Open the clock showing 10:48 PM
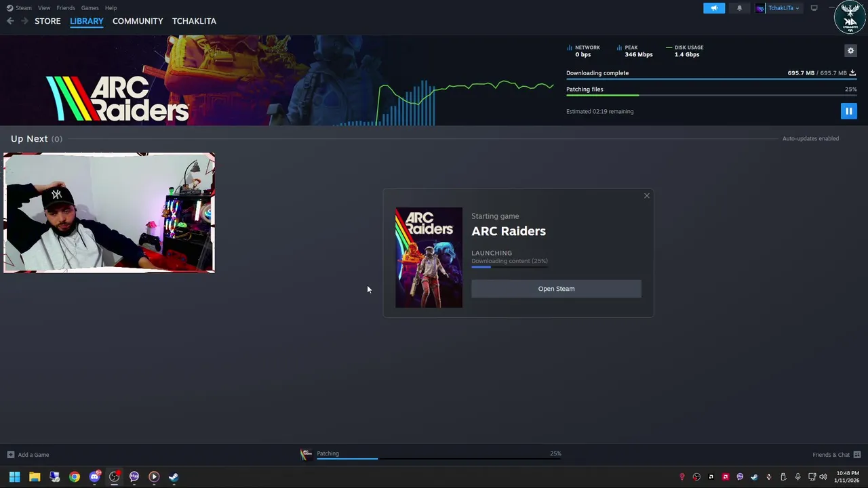Viewport: 868px width, 488px height. click(848, 476)
